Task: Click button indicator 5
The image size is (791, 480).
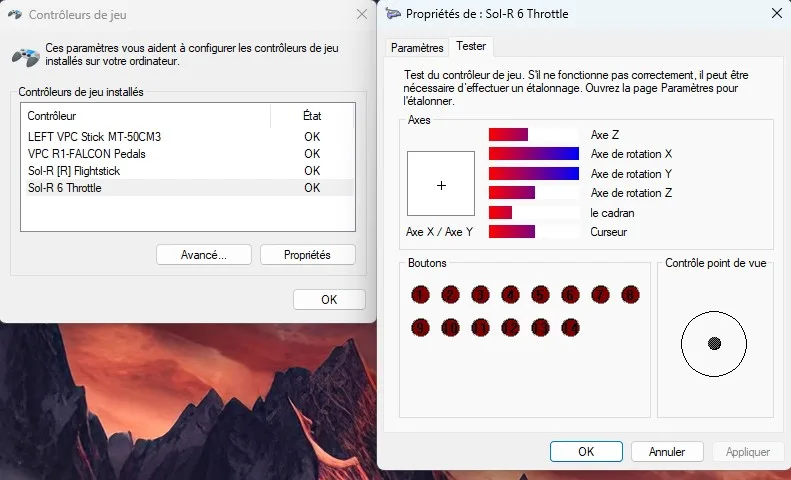Action: (540, 295)
